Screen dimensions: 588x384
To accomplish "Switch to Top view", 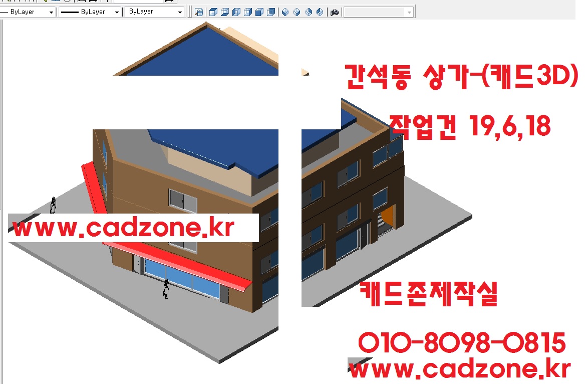I will [213, 12].
